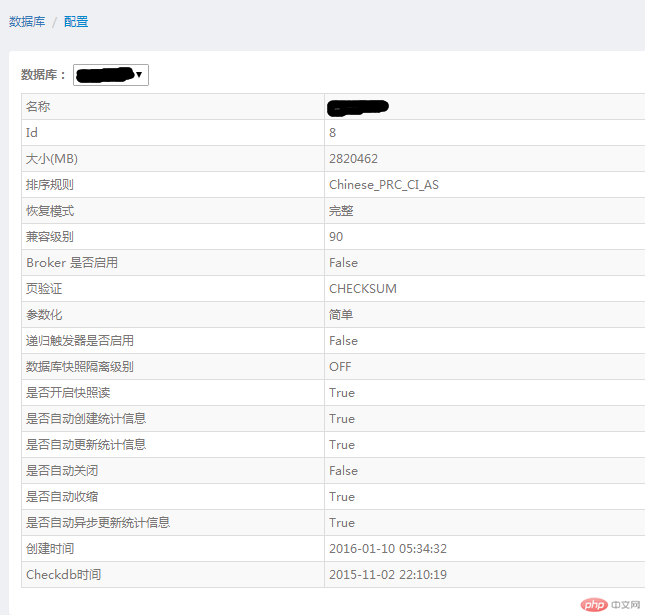Click the True value for 是否自动收缩
This screenshot has width=645, height=615.
tap(342, 497)
